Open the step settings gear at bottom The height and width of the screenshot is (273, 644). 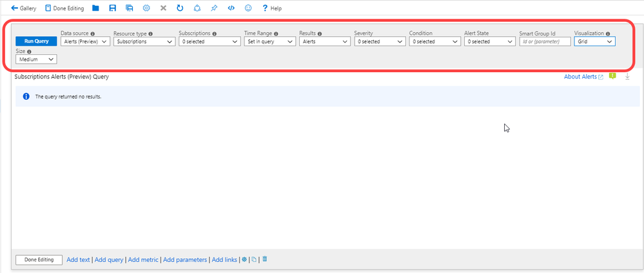244,259
